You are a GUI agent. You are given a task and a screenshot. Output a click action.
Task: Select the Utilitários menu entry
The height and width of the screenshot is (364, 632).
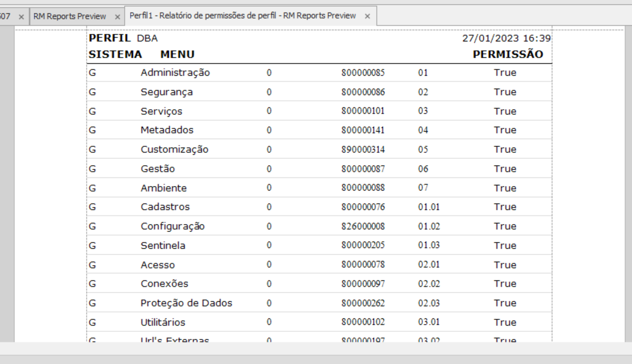coord(163,322)
